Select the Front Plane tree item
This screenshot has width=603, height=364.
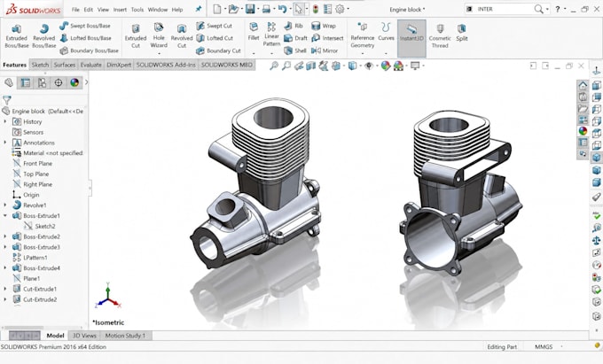pos(33,163)
